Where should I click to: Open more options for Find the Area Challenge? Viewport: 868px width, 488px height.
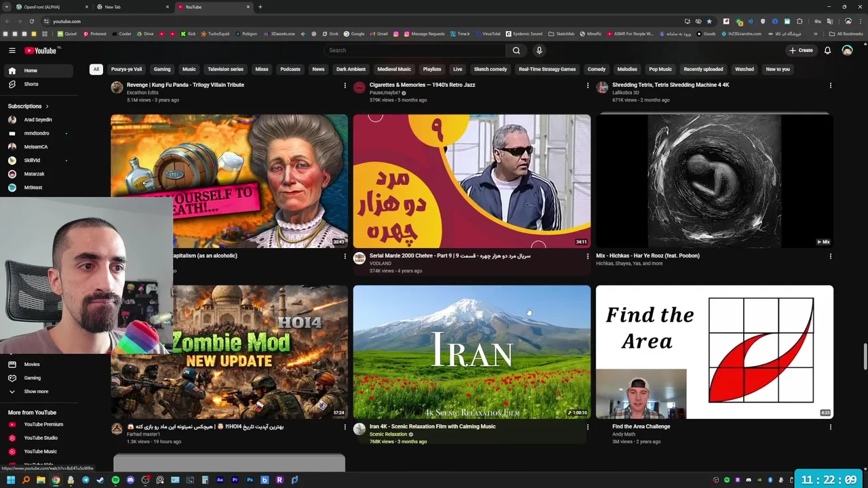(830, 427)
